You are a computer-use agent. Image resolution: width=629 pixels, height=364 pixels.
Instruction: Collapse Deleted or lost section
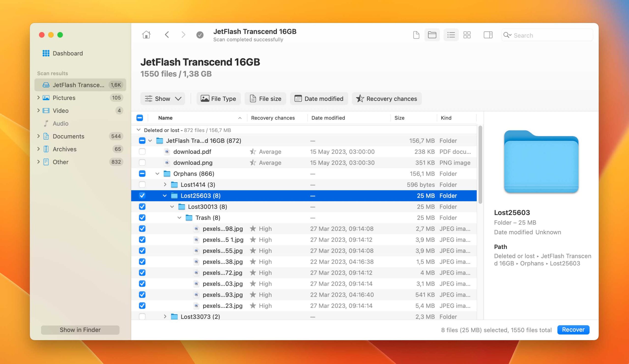[x=139, y=130]
